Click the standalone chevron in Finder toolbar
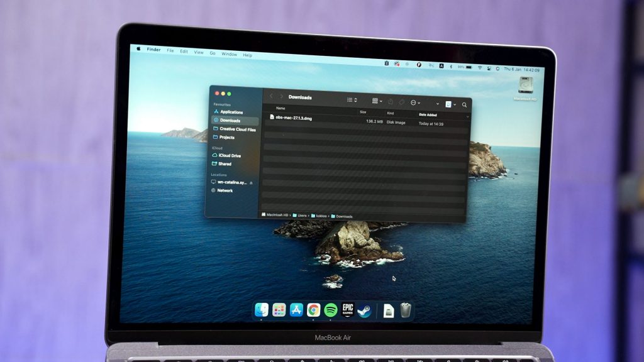The image size is (644, 362). tap(438, 104)
